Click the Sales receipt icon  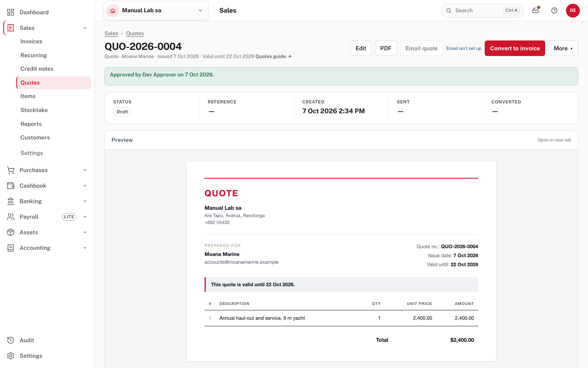click(x=10, y=28)
